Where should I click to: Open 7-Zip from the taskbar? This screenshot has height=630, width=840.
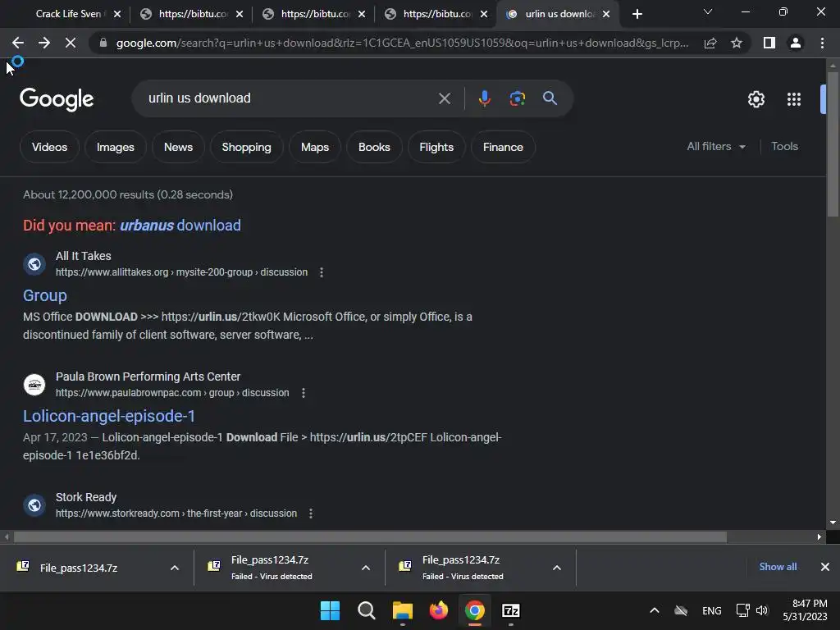pyautogui.click(x=510, y=610)
